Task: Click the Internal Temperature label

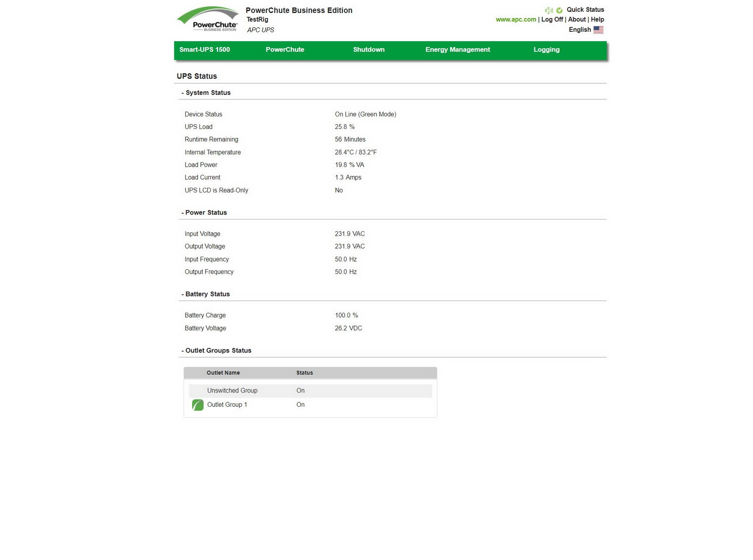Action: [x=213, y=152]
